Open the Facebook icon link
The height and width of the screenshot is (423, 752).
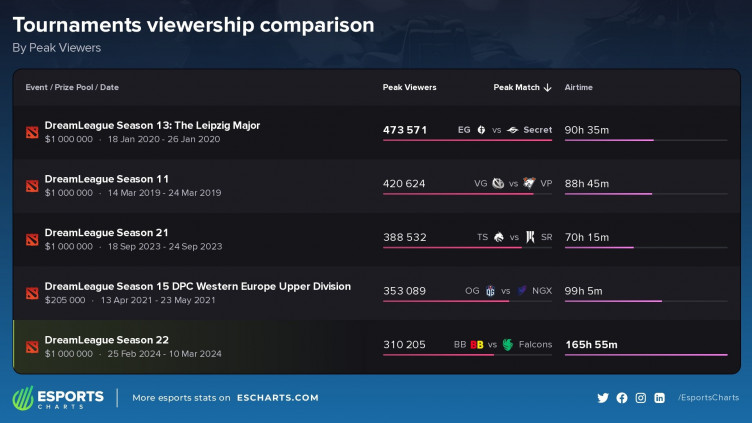622,398
